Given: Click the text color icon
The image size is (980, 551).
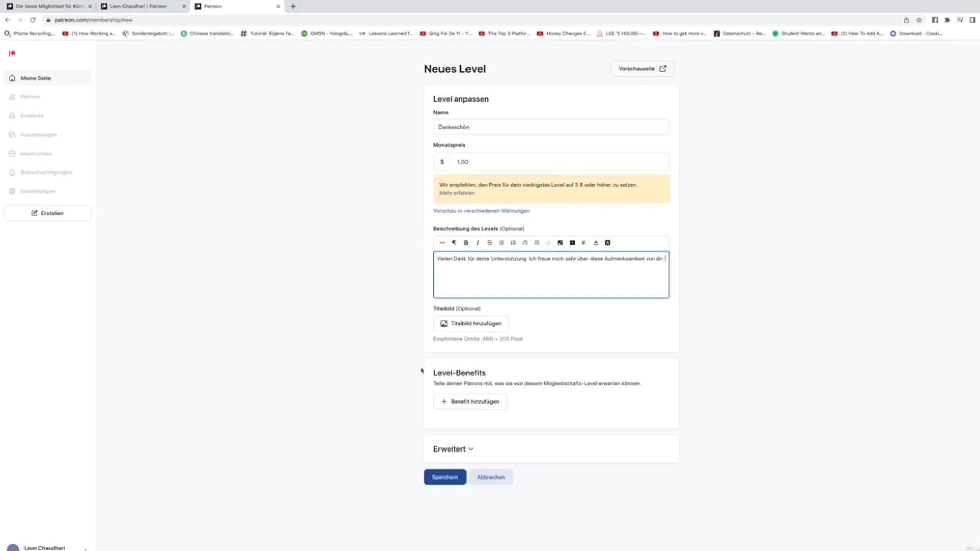Looking at the screenshot, I should (596, 243).
